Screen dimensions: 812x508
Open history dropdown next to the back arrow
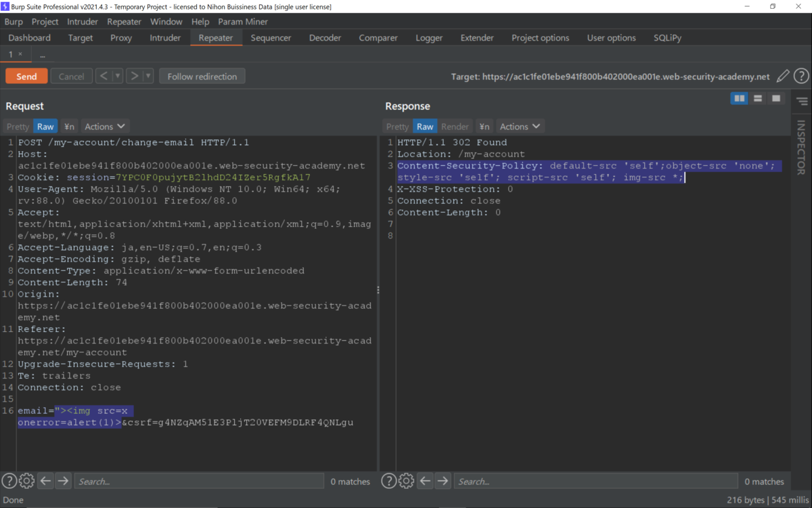pos(119,76)
